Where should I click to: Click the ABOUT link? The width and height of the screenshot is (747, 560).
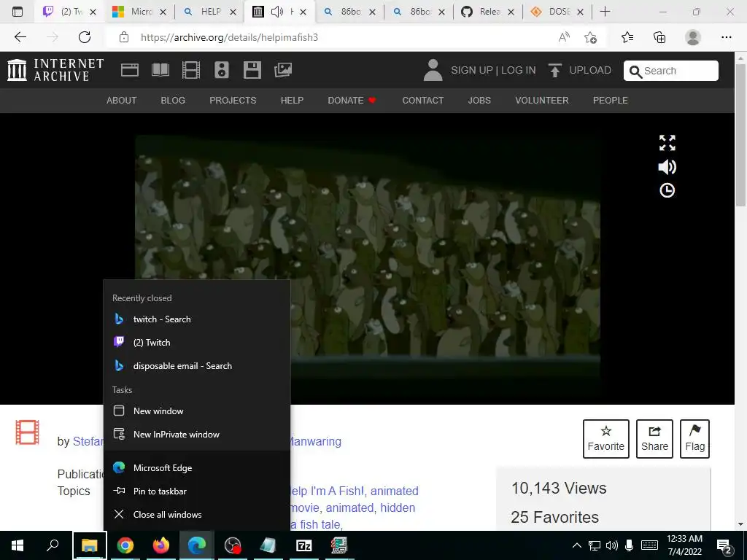[x=122, y=101]
